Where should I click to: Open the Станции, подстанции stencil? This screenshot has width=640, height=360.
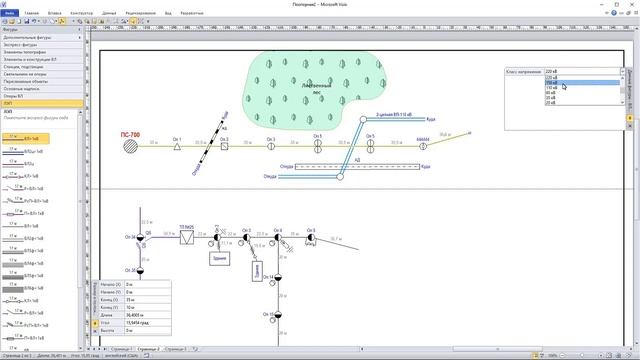coord(41,67)
